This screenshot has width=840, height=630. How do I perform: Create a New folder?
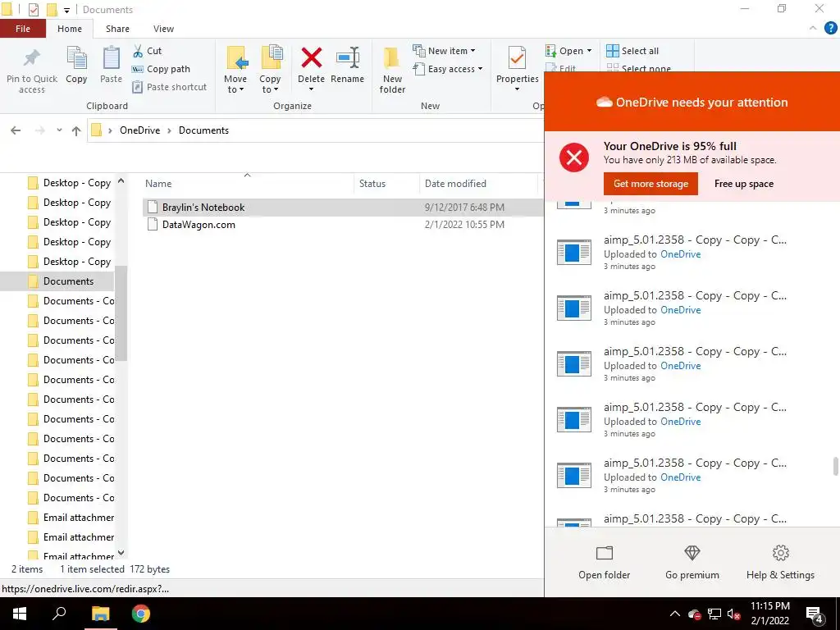coord(392,70)
